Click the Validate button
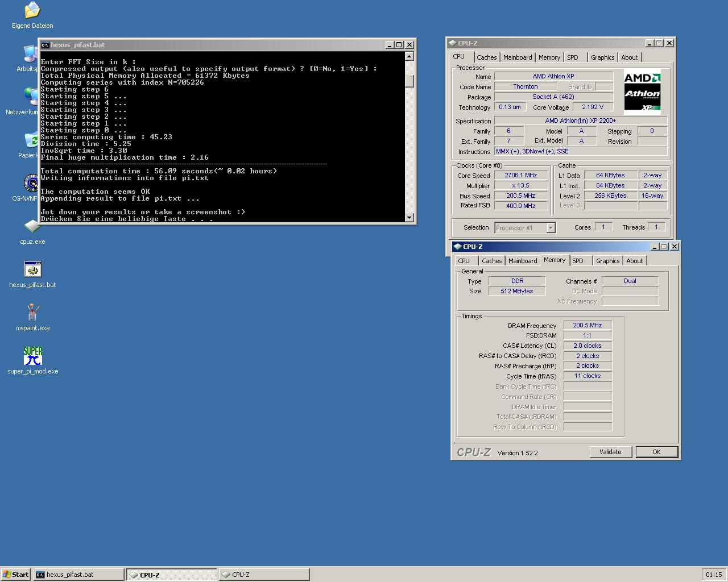 click(610, 452)
